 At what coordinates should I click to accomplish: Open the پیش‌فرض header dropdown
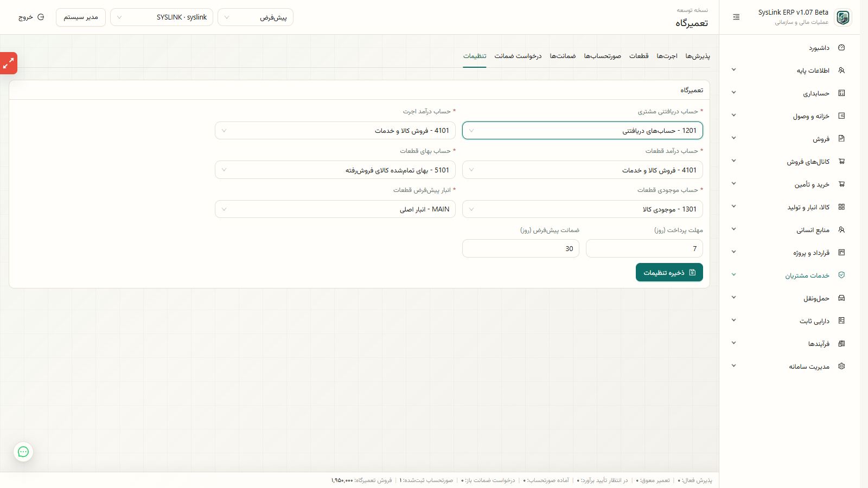click(256, 17)
